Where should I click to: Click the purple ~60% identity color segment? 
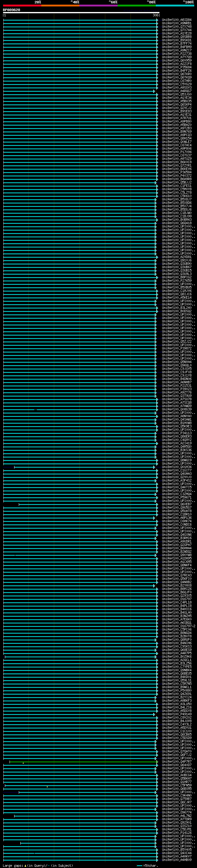click(99, 6)
